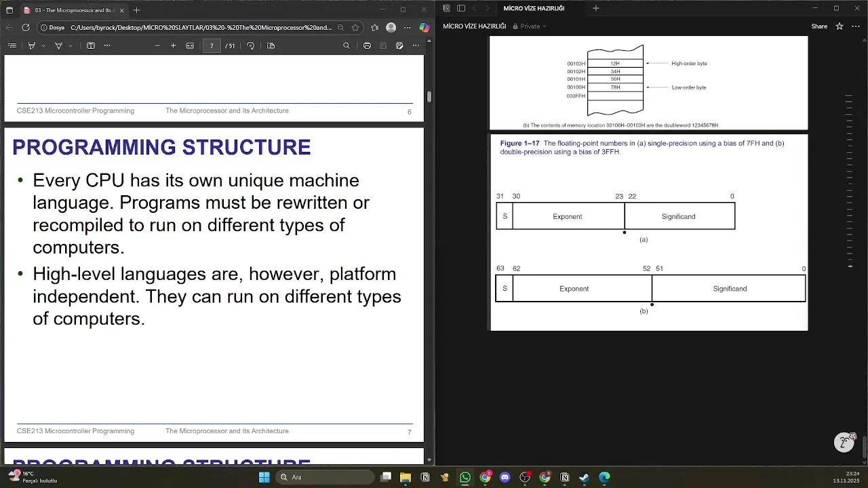Screen dimensions: 868x488
Task: Click the Notion logo in the title bar
Action: tap(447, 8)
